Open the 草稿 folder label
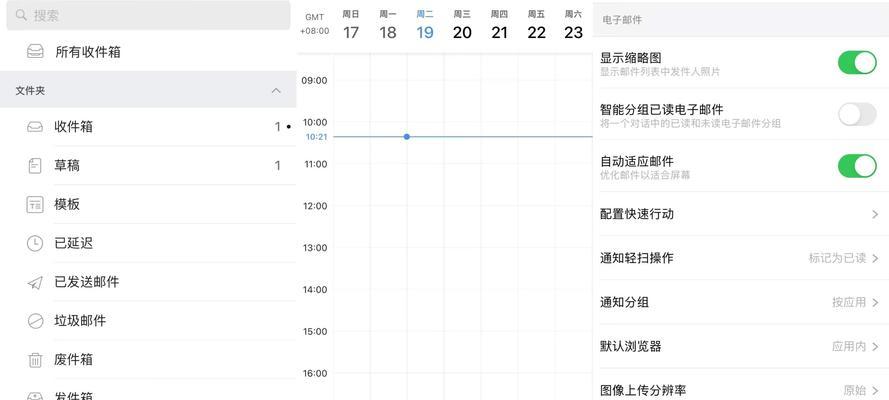This screenshot has height=400, width=889. click(67, 165)
